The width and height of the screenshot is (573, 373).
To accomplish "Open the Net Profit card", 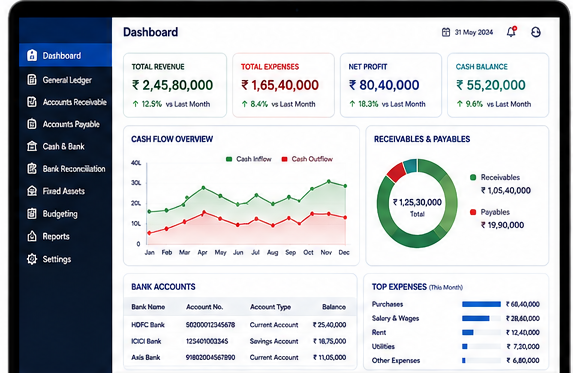I will [391, 85].
